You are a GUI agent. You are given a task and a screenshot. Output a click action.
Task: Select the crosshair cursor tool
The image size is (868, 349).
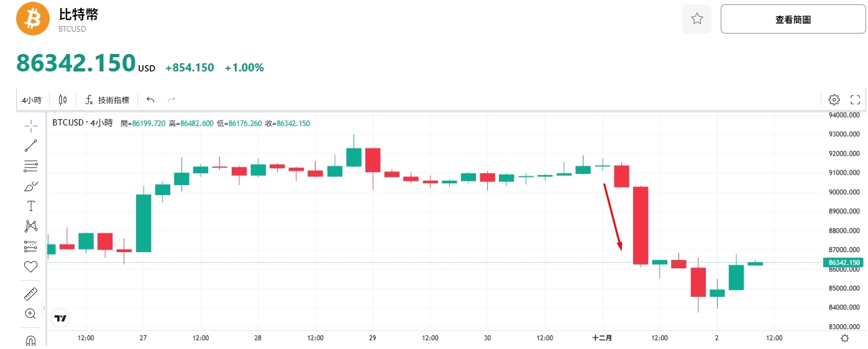point(30,126)
